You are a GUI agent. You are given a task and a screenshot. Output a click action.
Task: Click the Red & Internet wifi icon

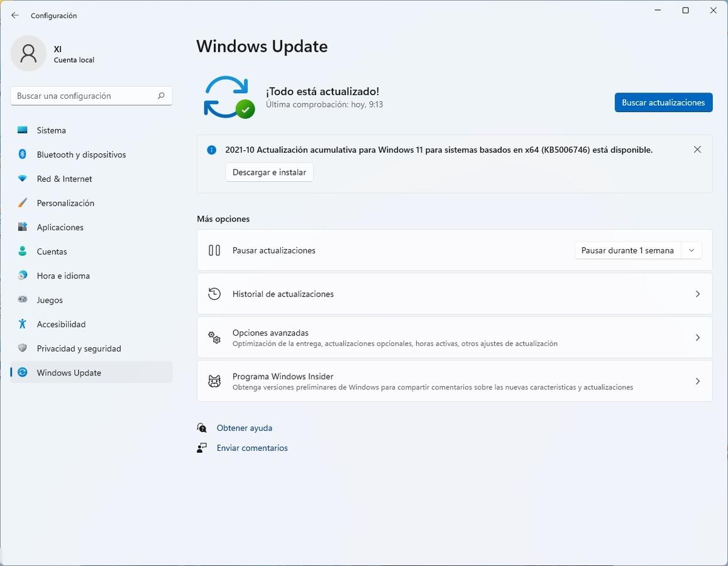[22, 179]
